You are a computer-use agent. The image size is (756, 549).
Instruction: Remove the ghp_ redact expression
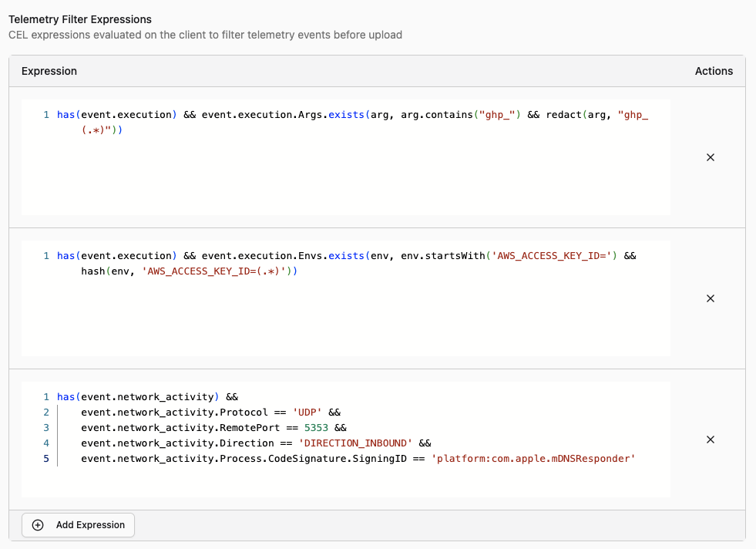[x=711, y=157]
